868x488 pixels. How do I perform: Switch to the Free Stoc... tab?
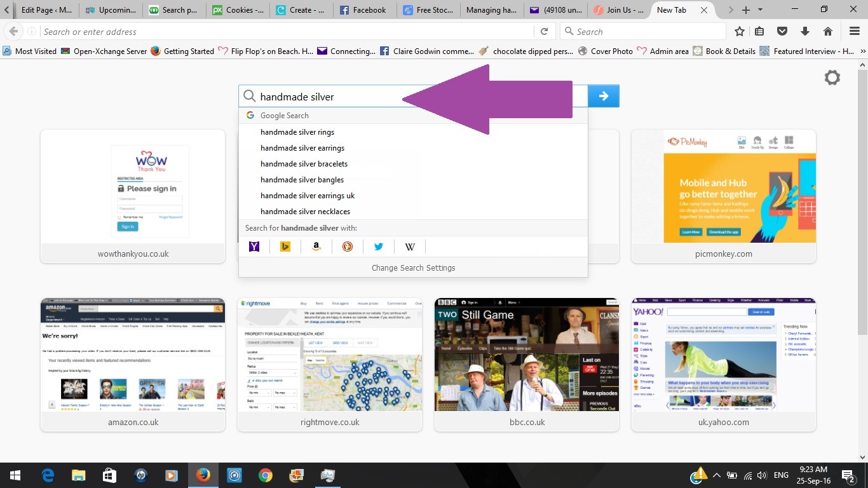428,10
